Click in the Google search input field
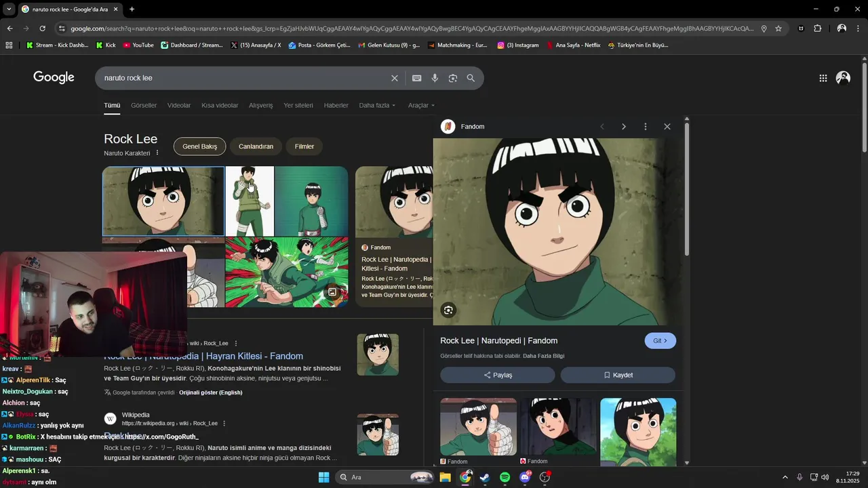The height and width of the screenshot is (488, 868). point(244,78)
